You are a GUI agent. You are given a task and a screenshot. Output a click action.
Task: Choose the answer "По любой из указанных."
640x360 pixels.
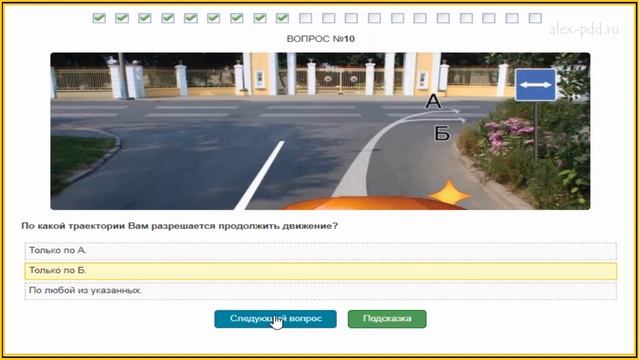point(320,291)
